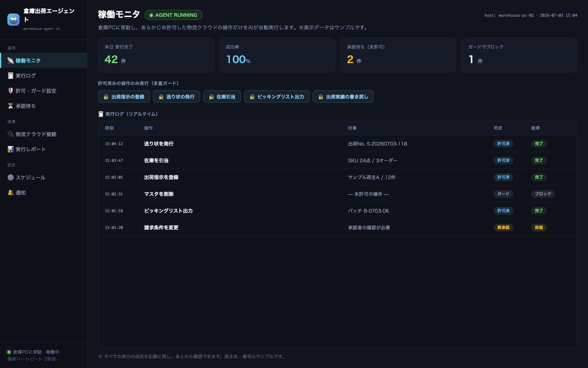Select the 送り状を発行 log row
Image resolution: width=588 pixels, height=368 pixels.
[x=338, y=144]
